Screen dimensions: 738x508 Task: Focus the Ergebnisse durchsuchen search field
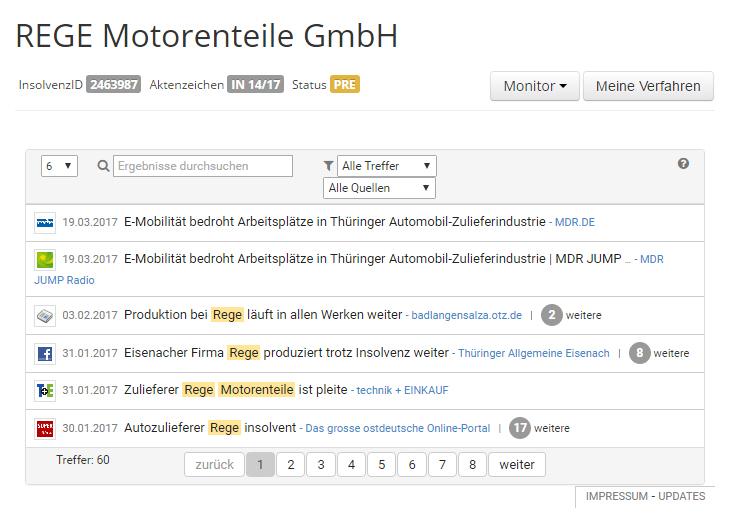[x=203, y=166]
